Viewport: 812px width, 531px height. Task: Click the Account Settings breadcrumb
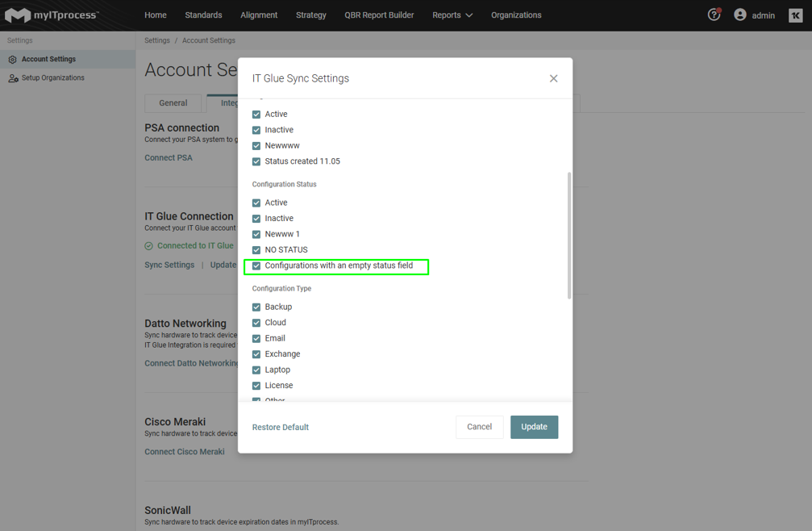pyautogui.click(x=209, y=40)
